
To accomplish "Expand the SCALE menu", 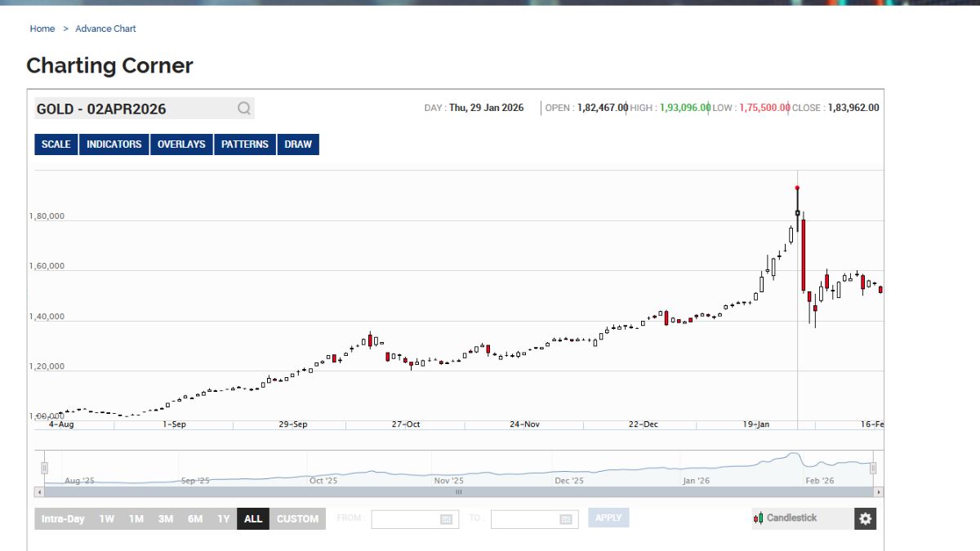I will pos(56,144).
